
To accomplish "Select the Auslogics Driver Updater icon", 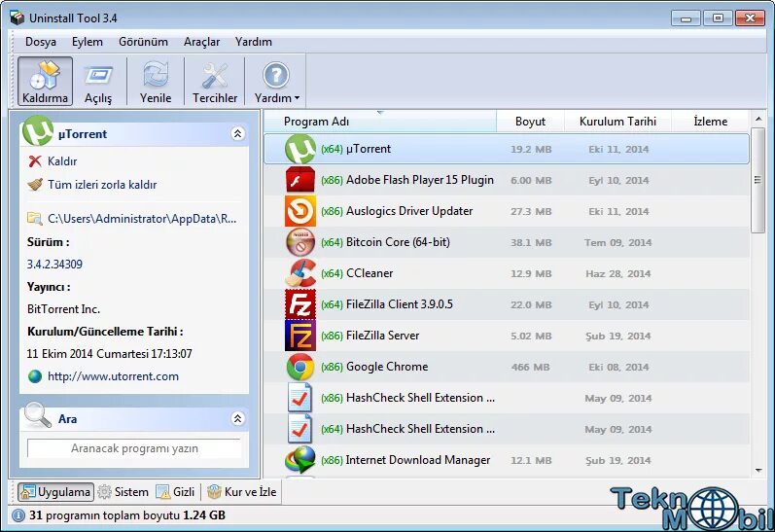I will tap(300, 211).
